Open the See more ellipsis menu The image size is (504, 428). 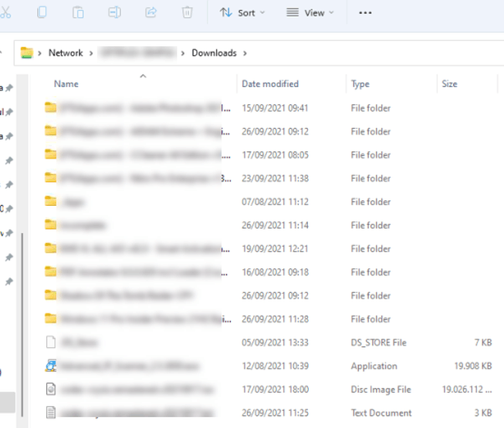click(365, 13)
